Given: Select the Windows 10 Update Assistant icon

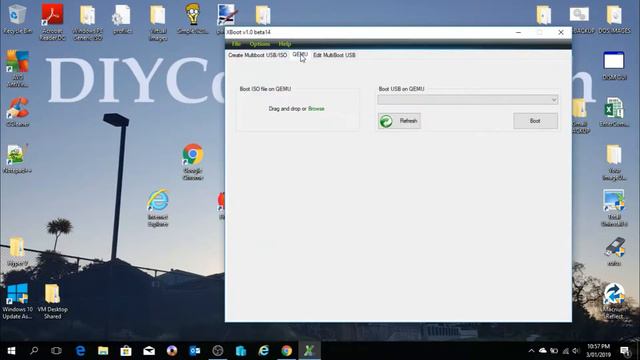Looking at the screenshot, I should click(17, 301).
